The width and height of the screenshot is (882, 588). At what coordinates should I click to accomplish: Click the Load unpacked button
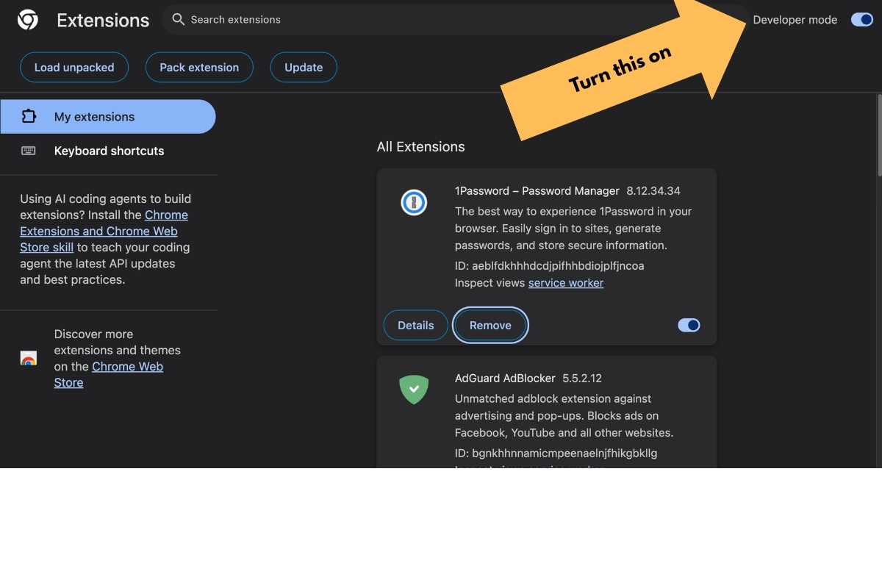74,67
